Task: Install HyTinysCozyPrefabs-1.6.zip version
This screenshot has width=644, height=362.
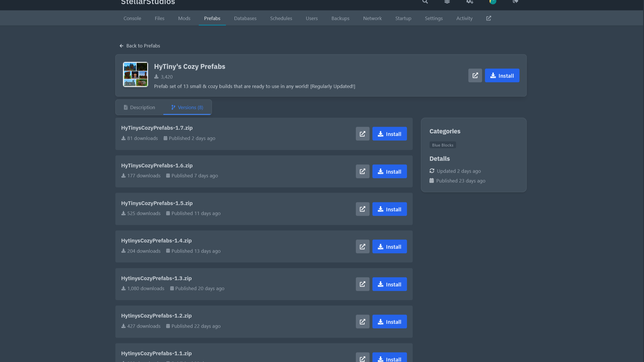Action: [x=389, y=172]
